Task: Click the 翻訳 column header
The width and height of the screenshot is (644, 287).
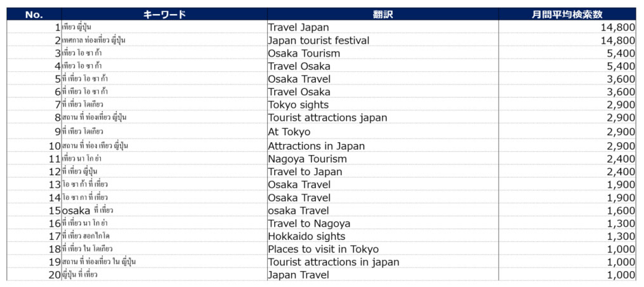Action: [383, 15]
